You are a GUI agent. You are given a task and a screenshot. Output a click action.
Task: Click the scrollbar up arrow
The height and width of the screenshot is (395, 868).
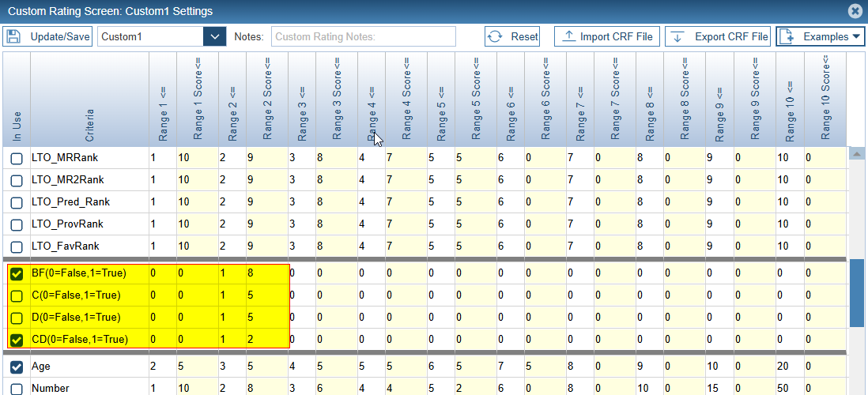(856, 153)
